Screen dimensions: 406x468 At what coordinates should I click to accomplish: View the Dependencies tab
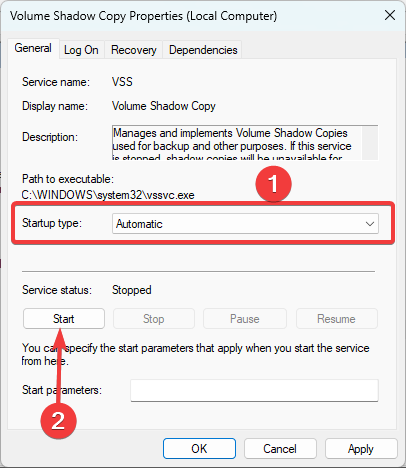tap(203, 50)
